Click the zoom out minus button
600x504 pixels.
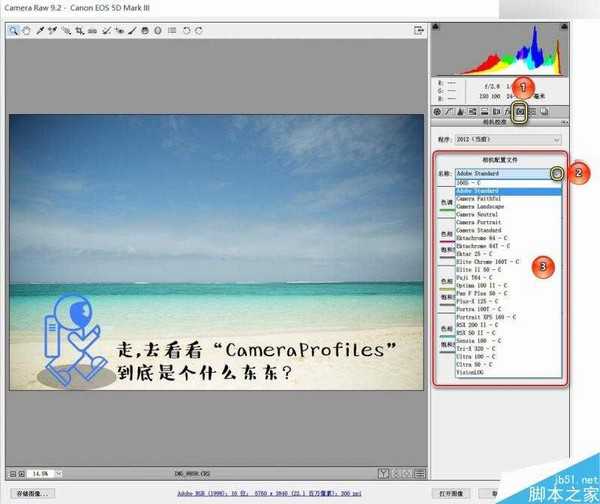click(x=13, y=474)
